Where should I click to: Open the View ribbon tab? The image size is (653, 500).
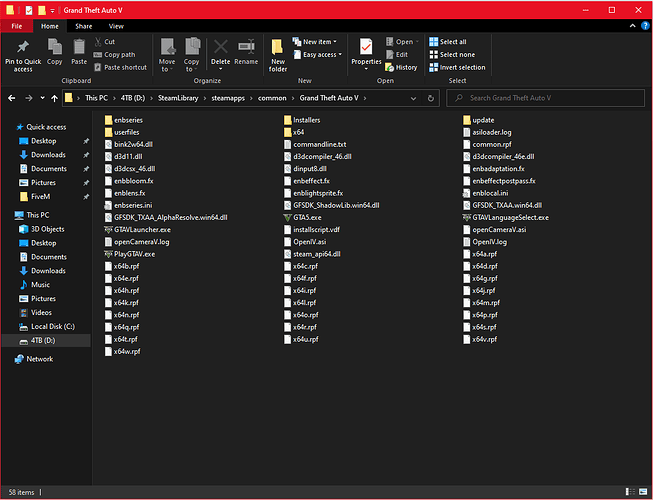click(x=117, y=25)
